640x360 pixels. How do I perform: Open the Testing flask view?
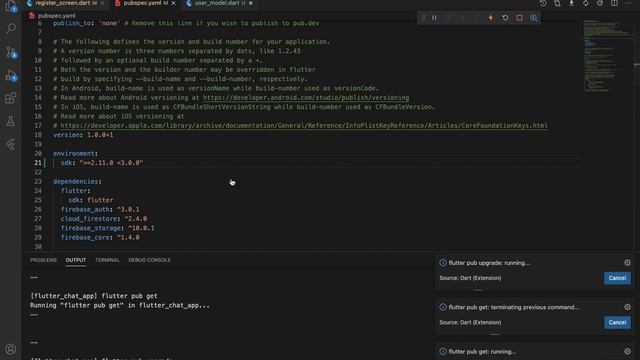[x=11, y=121]
